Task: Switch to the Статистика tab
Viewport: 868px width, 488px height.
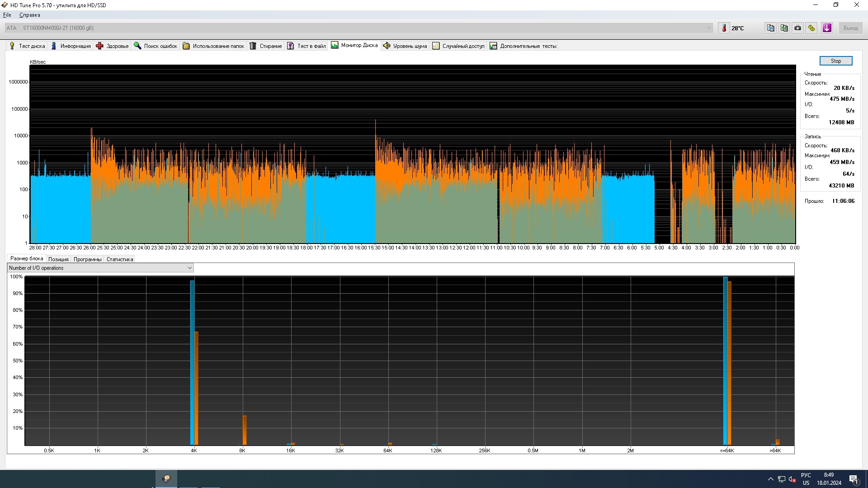Action: pos(120,259)
